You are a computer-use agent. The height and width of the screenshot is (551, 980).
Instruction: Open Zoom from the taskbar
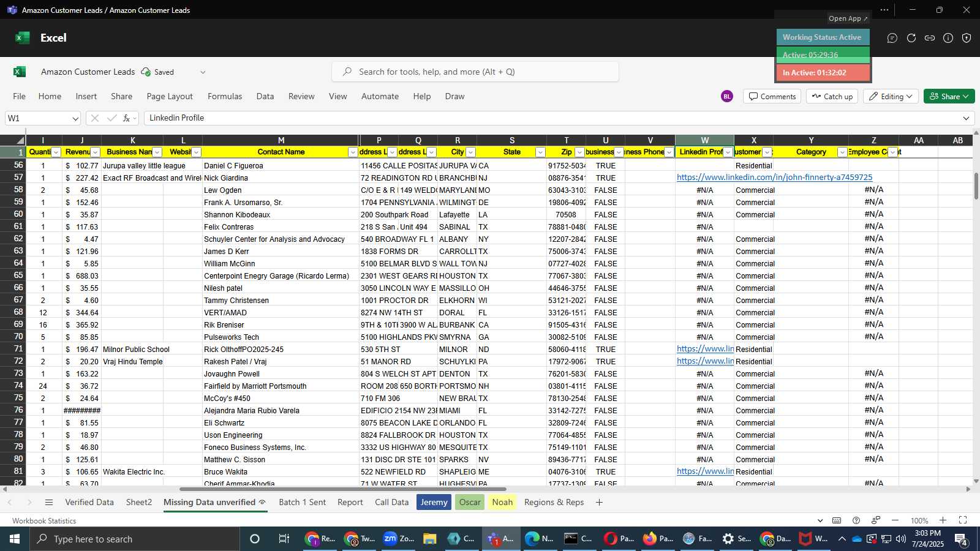(x=399, y=539)
